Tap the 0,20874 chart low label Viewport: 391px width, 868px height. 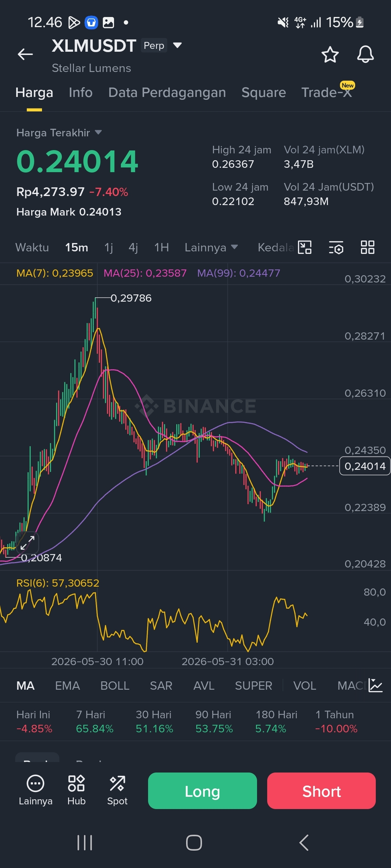coord(41,558)
